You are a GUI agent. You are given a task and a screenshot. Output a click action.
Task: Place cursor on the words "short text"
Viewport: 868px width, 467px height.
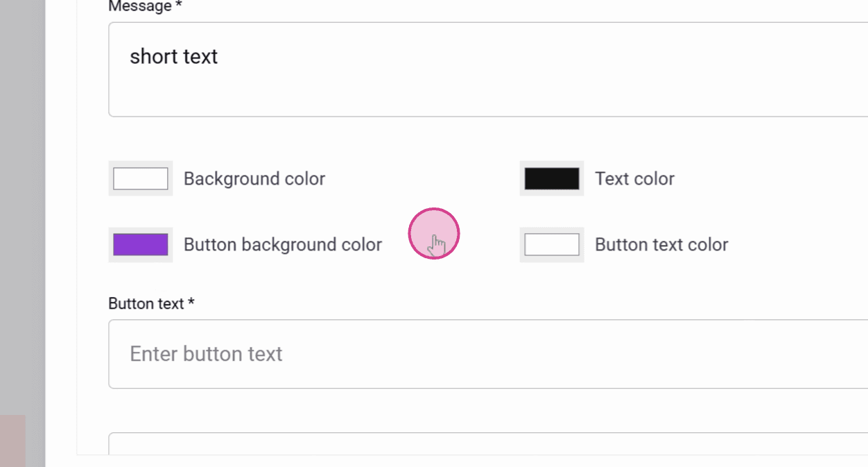point(173,56)
